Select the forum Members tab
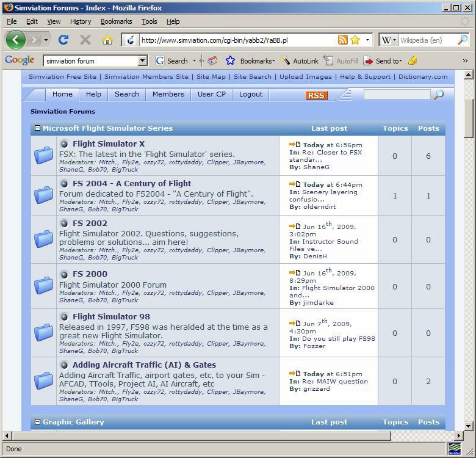476x458 pixels. pyautogui.click(x=168, y=95)
